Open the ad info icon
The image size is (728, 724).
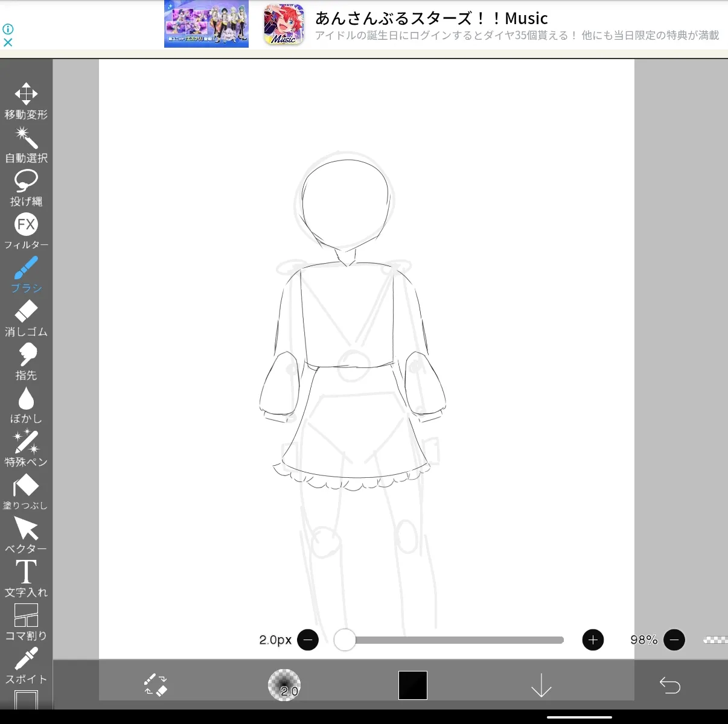pyautogui.click(x=8, y=29)
